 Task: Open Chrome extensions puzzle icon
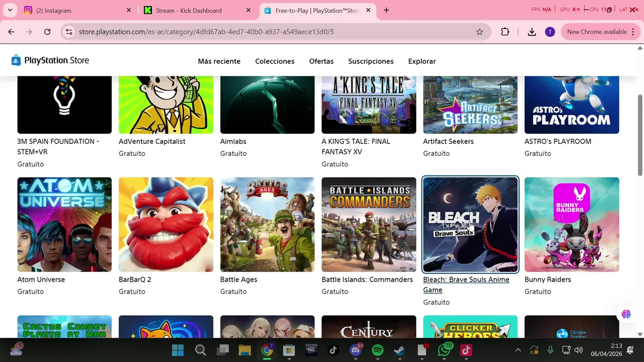click(505, 32)
